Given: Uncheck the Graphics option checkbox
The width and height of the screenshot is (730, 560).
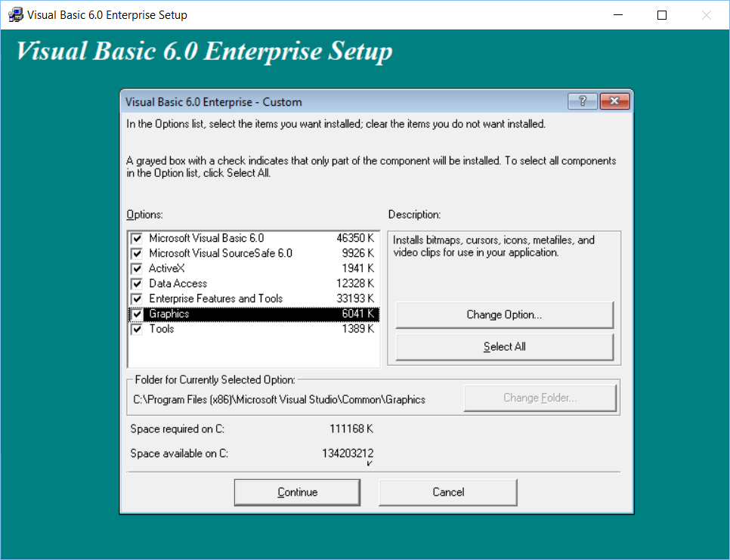Looking at the screenshot, I should pos(137,314).
